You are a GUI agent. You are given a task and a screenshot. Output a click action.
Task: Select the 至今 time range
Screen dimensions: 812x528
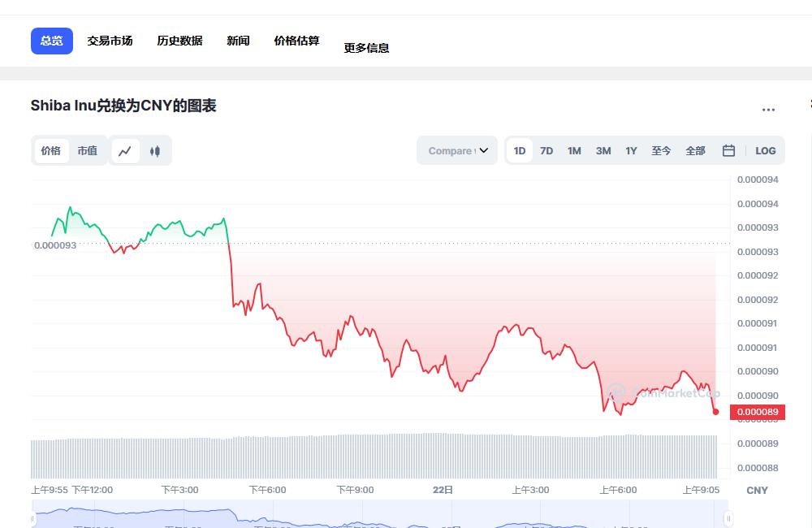click(x=661, y=151)
